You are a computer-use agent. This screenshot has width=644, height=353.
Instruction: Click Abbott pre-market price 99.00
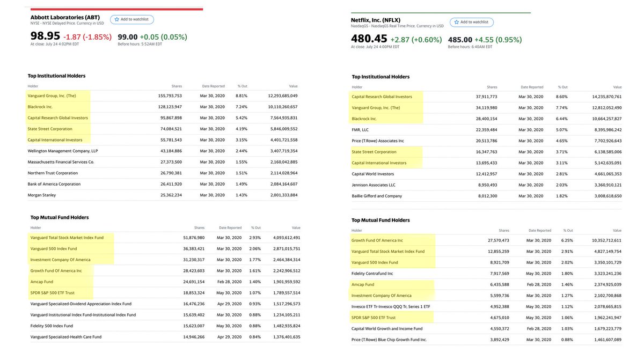click(x=128, y=37)
